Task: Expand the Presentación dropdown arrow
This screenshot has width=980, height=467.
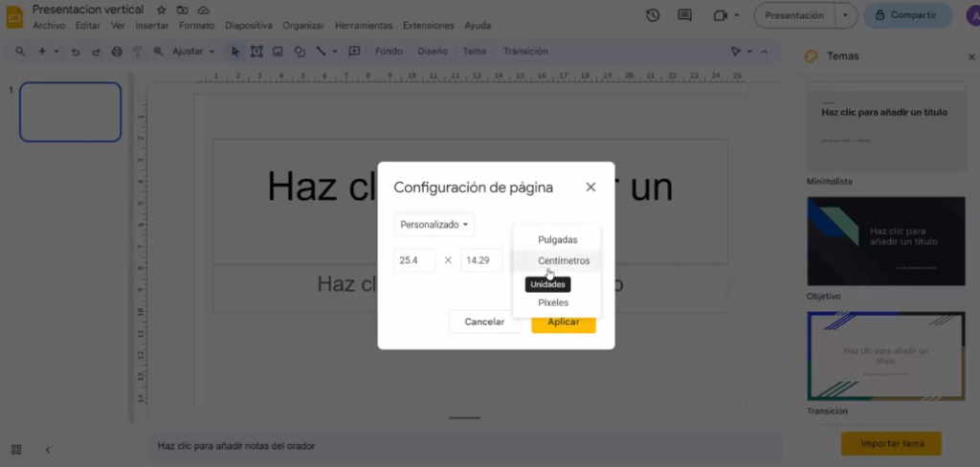Action: [x=845, y=15]
